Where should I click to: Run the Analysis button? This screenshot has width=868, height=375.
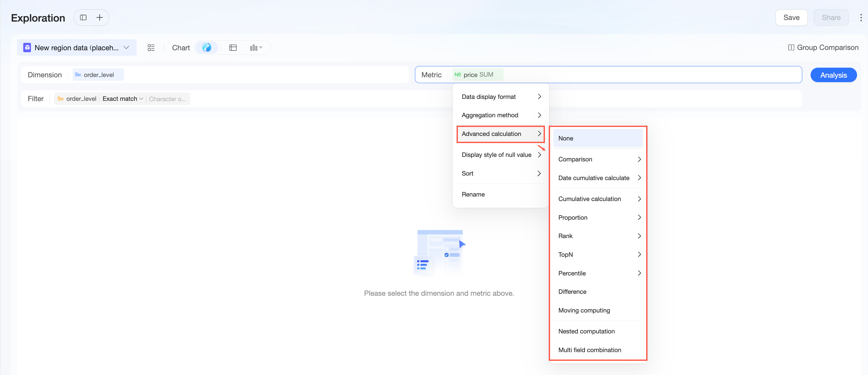pos(833,75)
